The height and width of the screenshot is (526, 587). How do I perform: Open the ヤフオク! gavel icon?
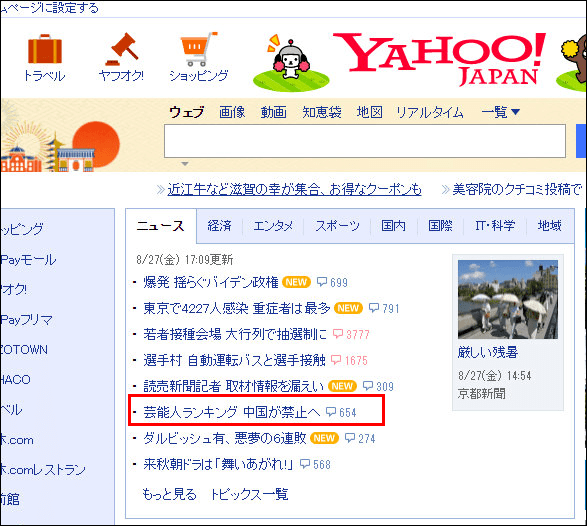(x=121, y=49)
